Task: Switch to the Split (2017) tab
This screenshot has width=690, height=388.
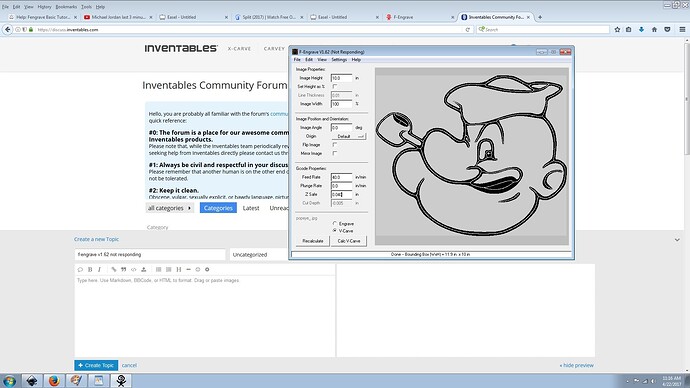Action: (x=268, y=17)
